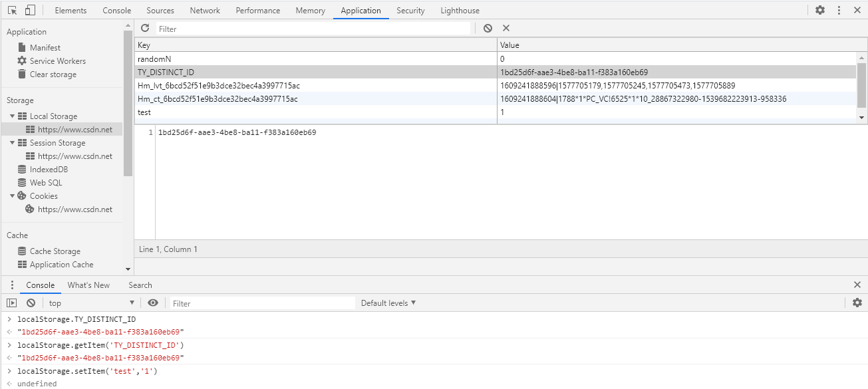The image size is (868, 389).
Task: Open the What's New drawer tab
Action: [x=88, y=285]
